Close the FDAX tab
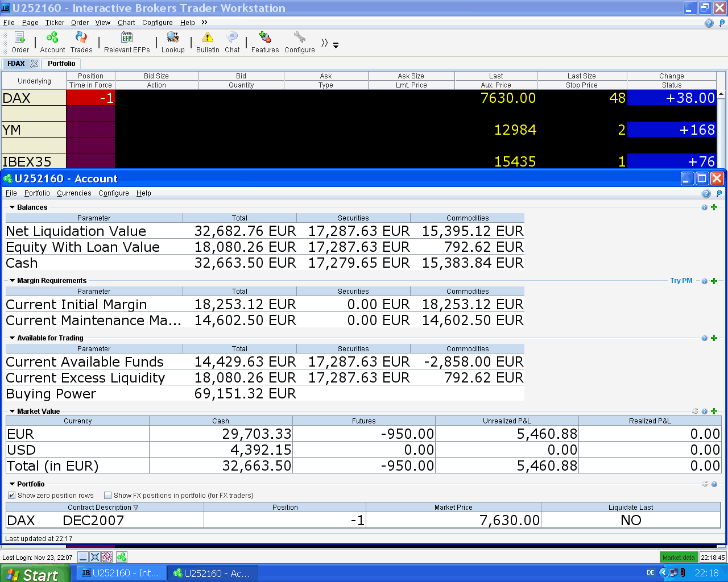 click(x=34, y=64)
